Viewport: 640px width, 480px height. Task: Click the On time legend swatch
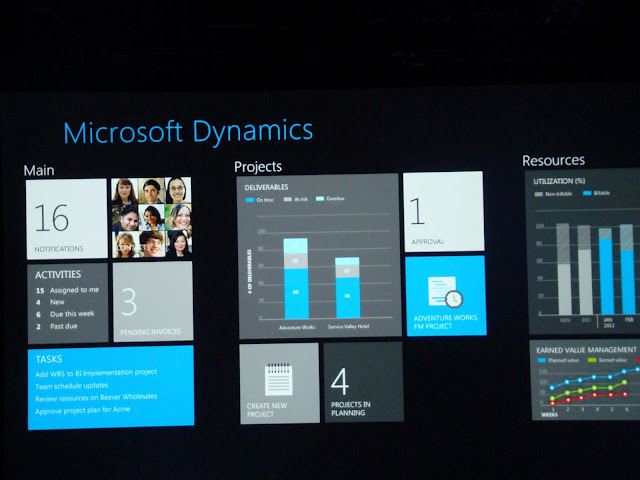[x=250, y=200]
